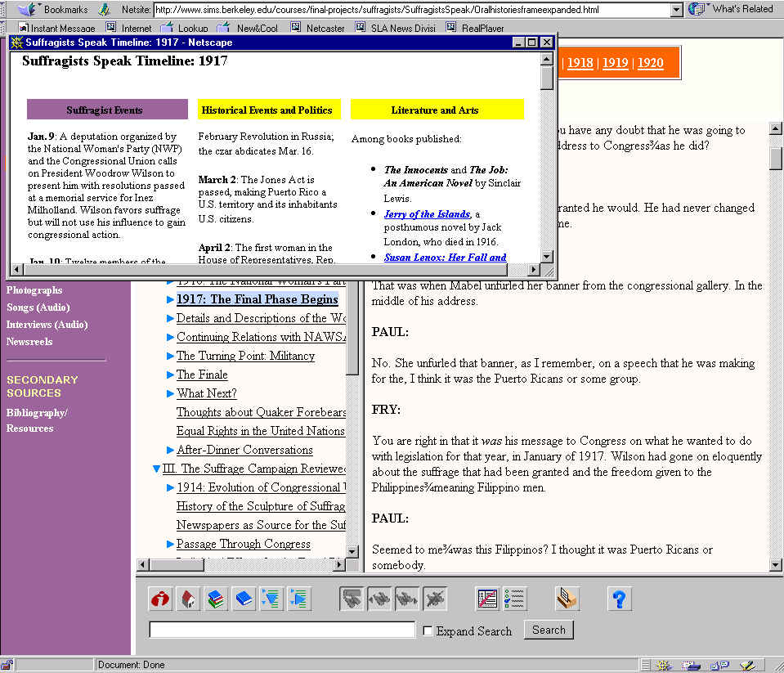The height and width of the screenshot is (673, 784).
Task: Click the timeline popup's vertical scrollbar down arrow
Action: click(547, 257)
